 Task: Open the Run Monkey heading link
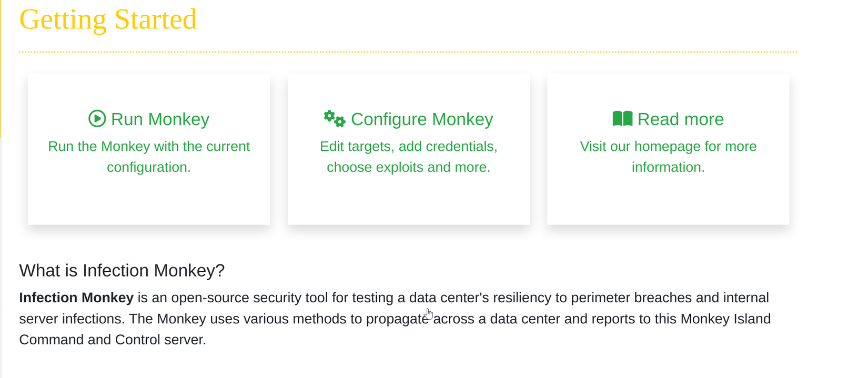[160, 119]
